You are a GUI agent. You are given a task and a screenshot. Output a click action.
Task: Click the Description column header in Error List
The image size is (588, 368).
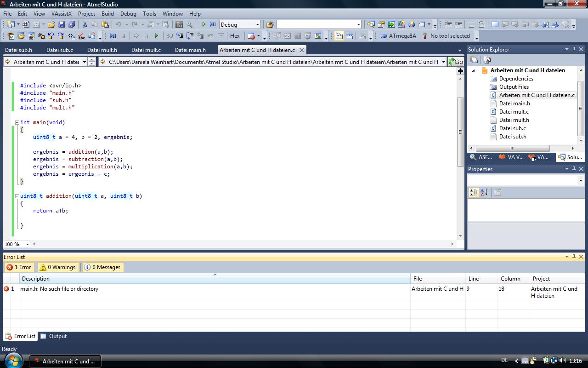(215, 279)
